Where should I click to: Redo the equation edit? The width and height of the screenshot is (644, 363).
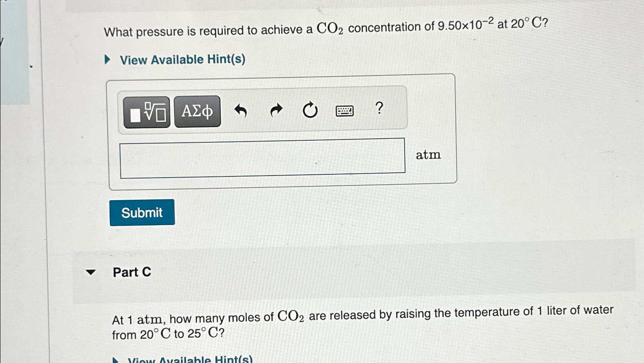(276, 110)
